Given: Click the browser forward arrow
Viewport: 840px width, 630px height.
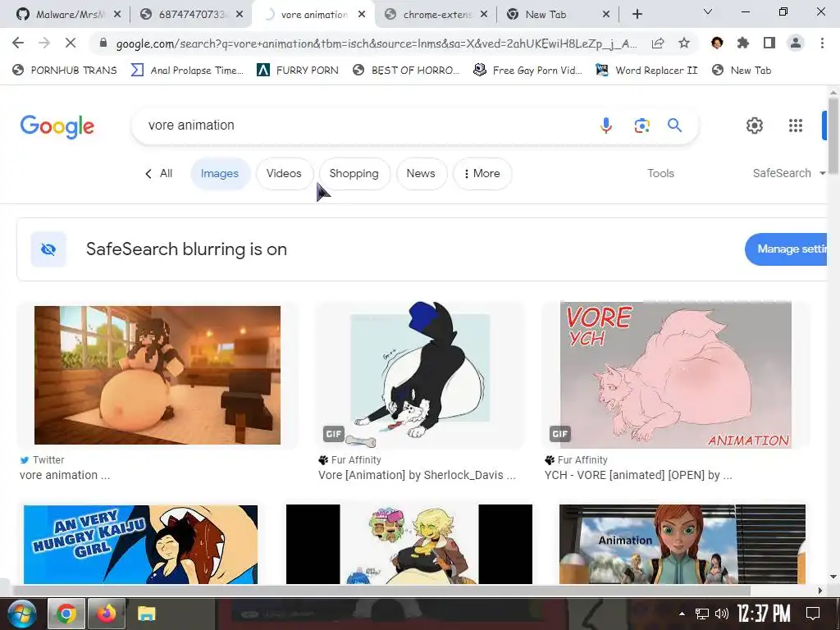Looking at the screenshot, I should (x=44, y=43).
